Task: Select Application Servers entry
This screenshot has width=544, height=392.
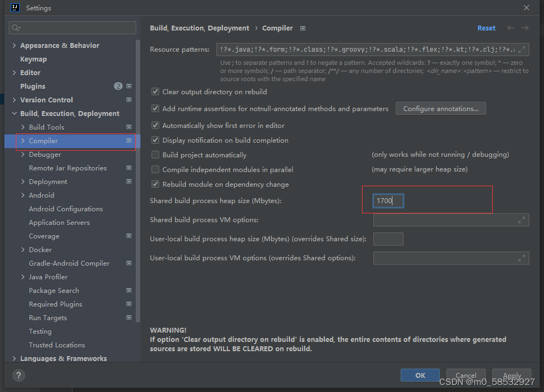Action: pyautogui.click(x=59, y=223)
